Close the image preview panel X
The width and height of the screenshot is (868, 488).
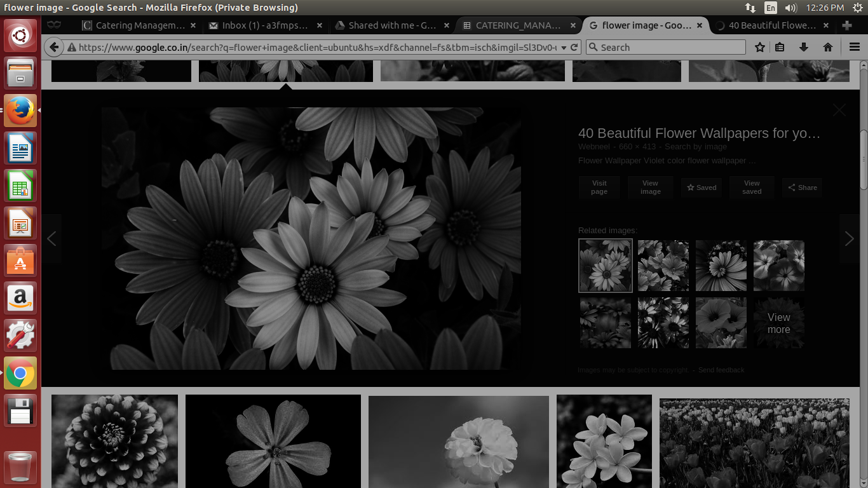point(839,110)
